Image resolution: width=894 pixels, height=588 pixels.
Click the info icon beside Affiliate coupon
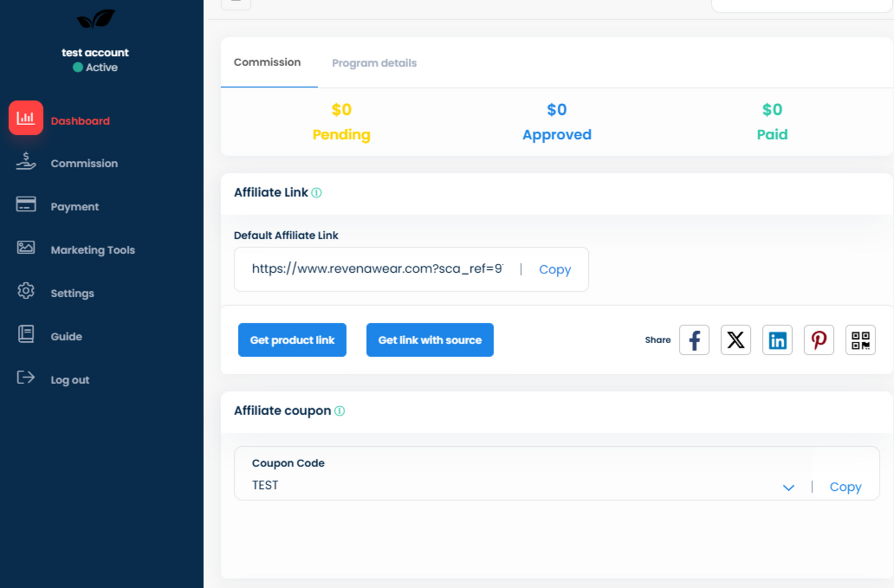pos(340,411)
